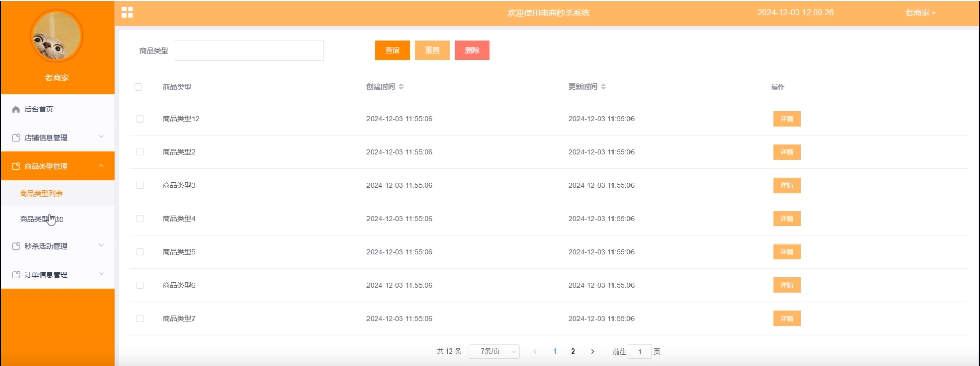
Task: Sort by 更新时间 using the sort arrows
Action: click(603, 86)
